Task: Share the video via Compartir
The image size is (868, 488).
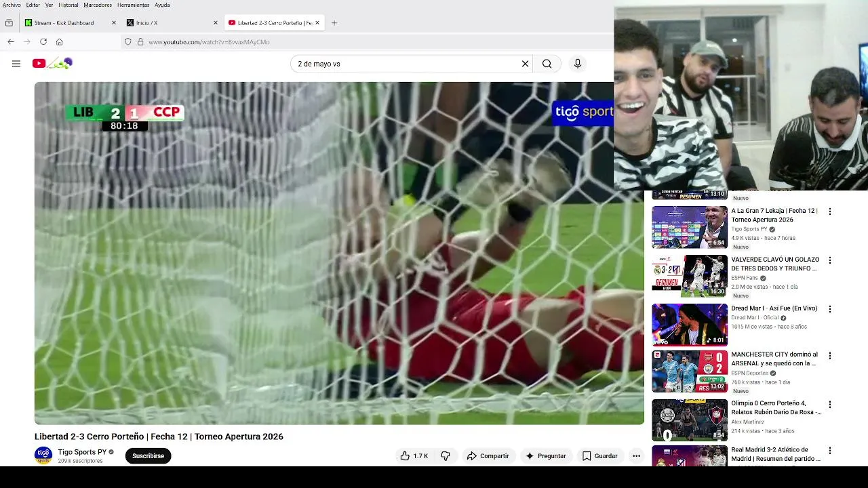Action: tap(488, 456)
